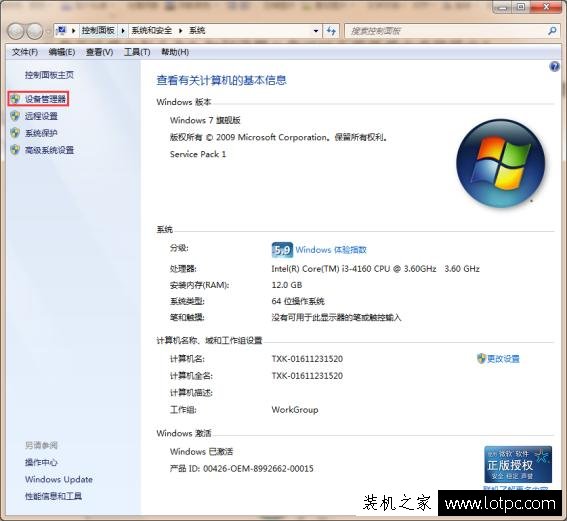Click the Windows 7 logo image
This screenshot has width=567, height=521.
(x=501, y=163)
